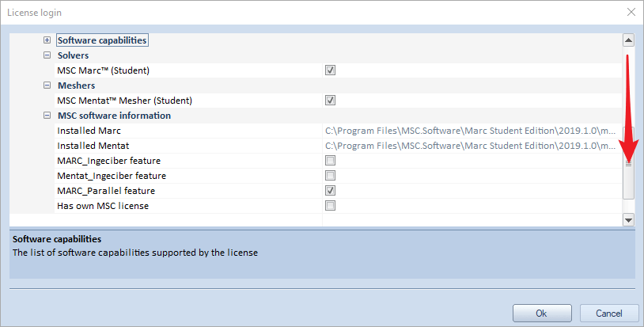Click the scroll down arrow
This screenshot has width=644, height=327.
tap(628, 220)
